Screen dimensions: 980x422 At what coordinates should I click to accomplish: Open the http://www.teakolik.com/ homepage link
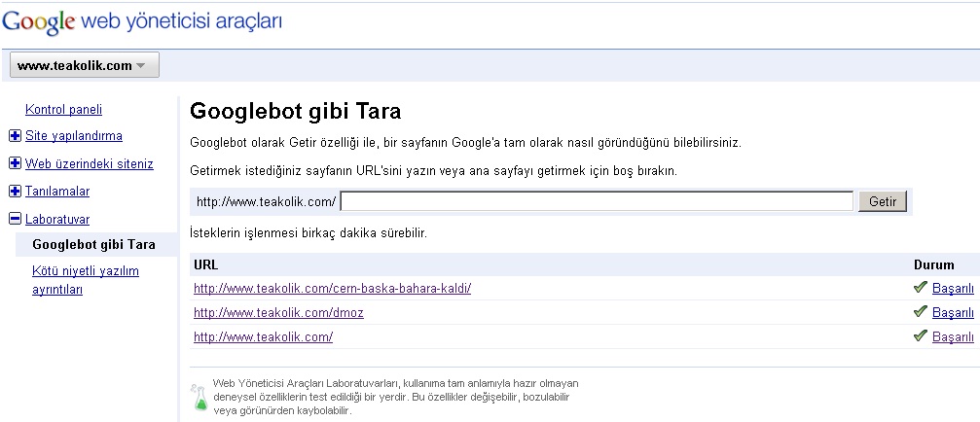263,337
